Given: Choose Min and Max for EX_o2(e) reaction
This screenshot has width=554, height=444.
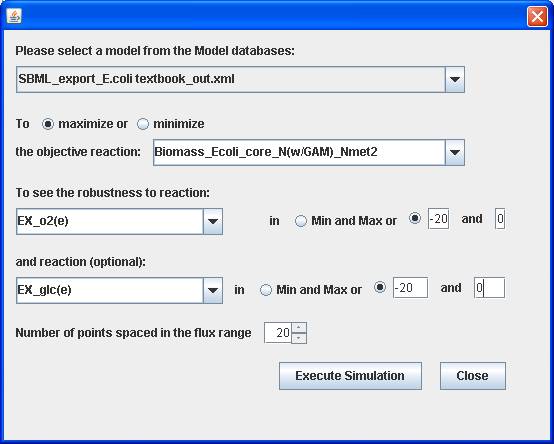Looking at the screenshot, I should click(301, 221).
